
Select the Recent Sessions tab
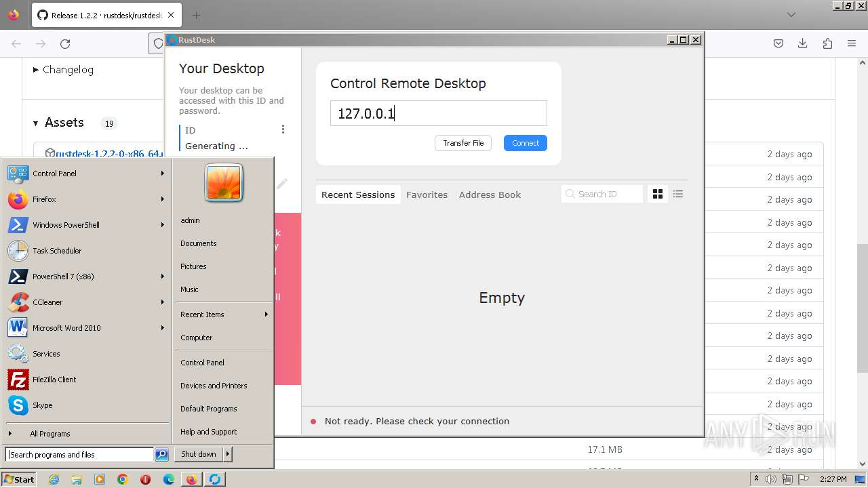[x=358, y=195]
